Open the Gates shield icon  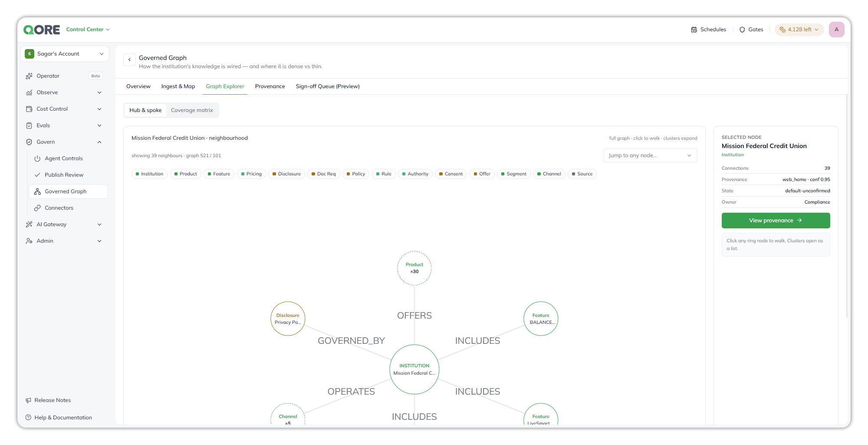742,30
